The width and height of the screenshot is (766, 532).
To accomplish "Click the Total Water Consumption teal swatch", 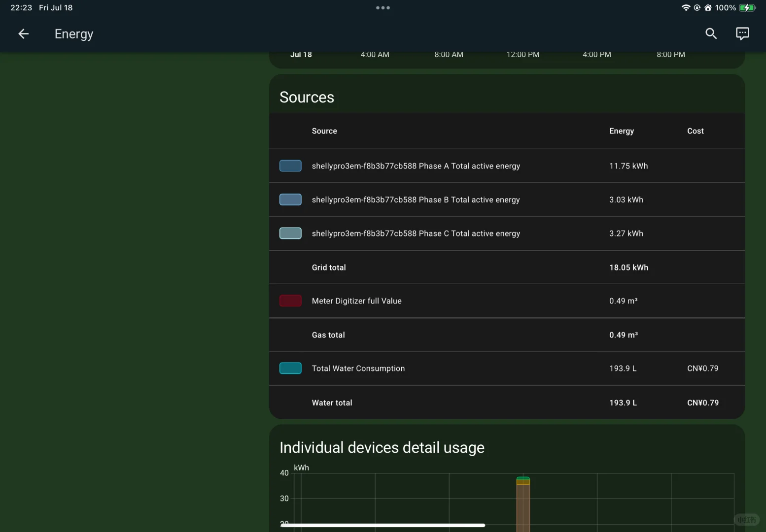I will click(290, 368).
